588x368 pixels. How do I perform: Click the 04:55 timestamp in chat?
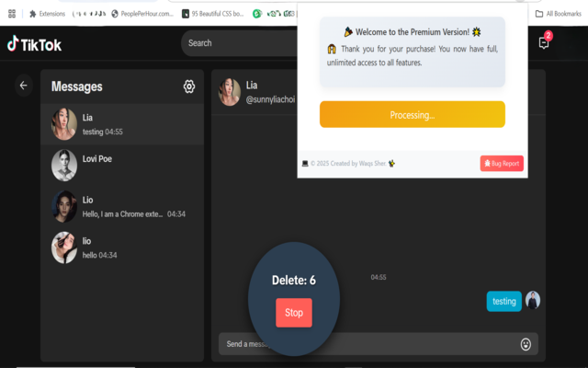tap(379, 278)
